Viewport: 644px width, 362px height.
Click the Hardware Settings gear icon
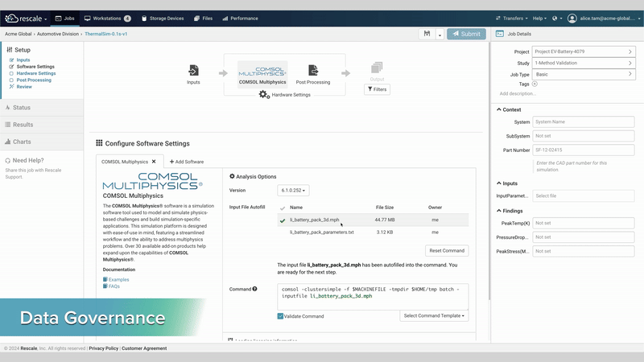tap(264, 95)
